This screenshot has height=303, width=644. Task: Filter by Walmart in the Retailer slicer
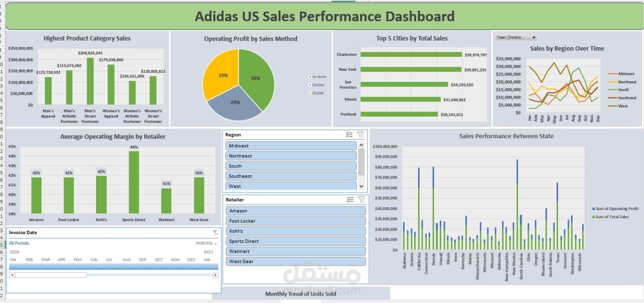tap(296, 251)
